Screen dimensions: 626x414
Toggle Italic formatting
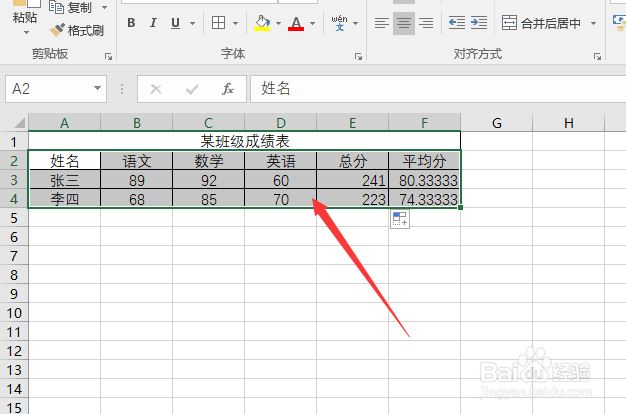(x=153, y=23)
